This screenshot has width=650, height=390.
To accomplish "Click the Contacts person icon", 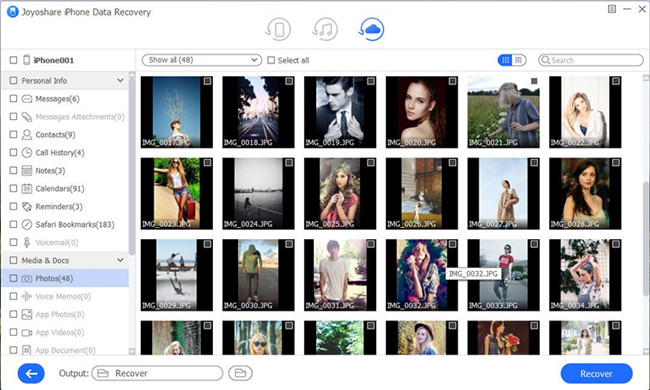I will [27, 135].
